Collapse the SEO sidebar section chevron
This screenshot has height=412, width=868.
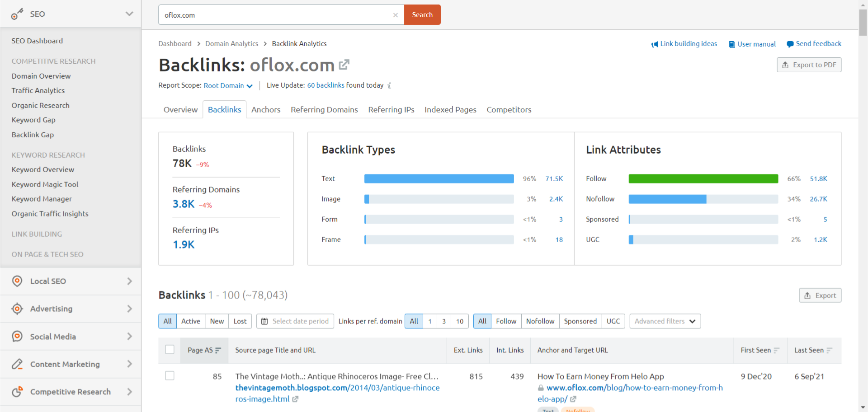point(130,14)
